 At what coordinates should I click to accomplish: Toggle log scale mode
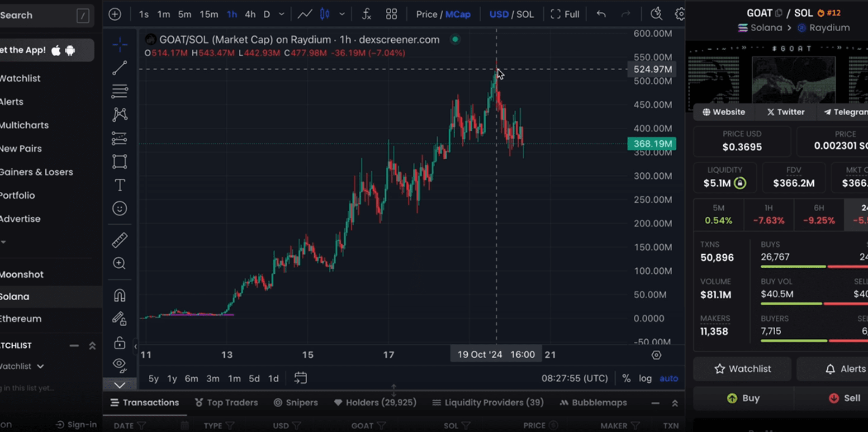point(645,379)
